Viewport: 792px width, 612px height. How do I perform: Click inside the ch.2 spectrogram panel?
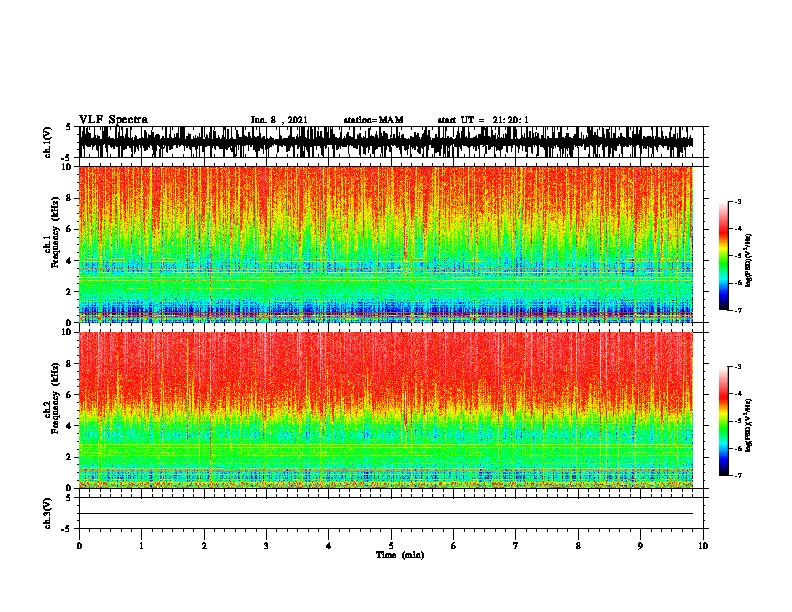(386, 410)
